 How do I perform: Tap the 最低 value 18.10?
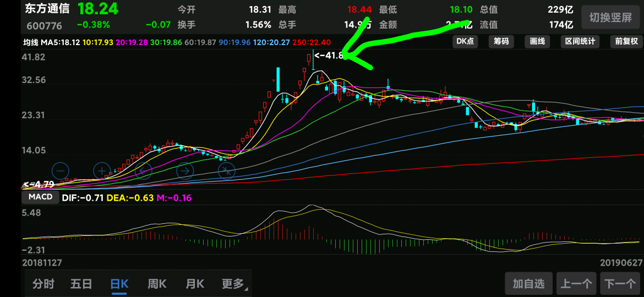[x=461, y=9]
